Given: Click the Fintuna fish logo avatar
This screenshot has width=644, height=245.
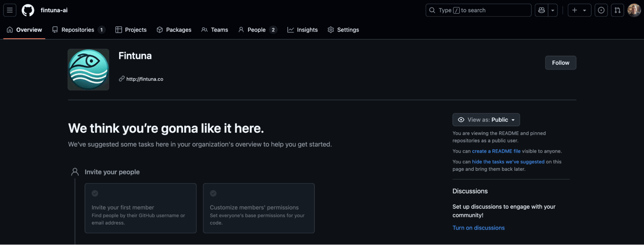Looking at the screenshot, I should [89, 70].
